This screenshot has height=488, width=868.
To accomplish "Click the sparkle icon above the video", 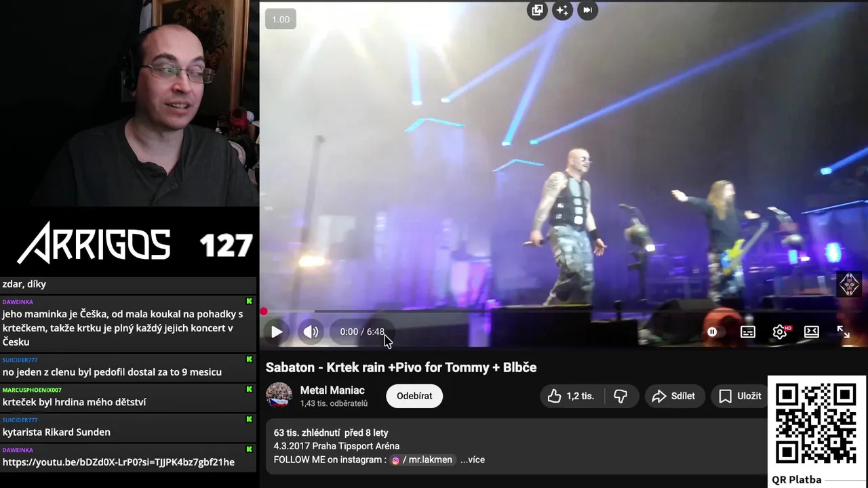I will pos(562,10).
